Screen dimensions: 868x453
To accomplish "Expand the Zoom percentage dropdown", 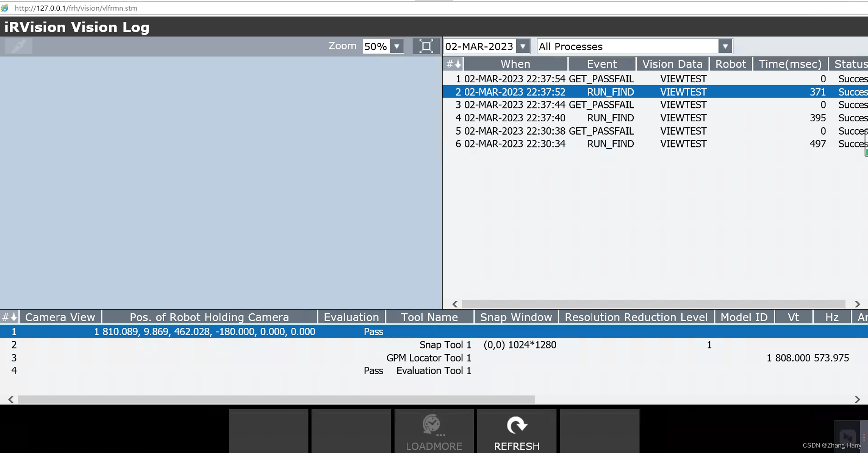I will pos(397,46).
